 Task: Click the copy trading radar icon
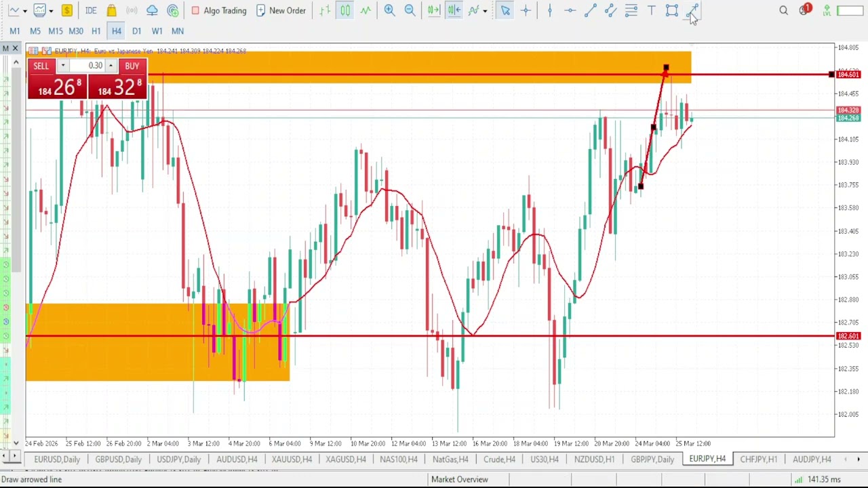click(172, 10)
